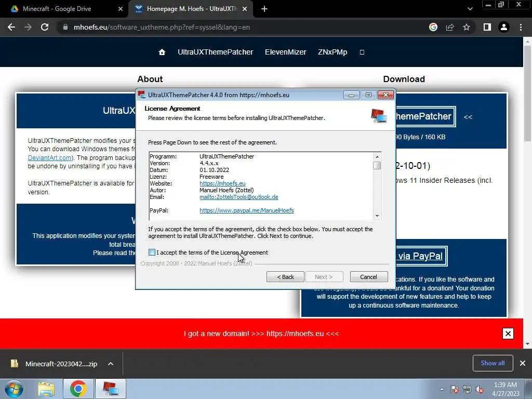Viewport: 532px width, 399px height.
Task: Click the Download heading
Action: pyautogui.click(x=404, y=79)
